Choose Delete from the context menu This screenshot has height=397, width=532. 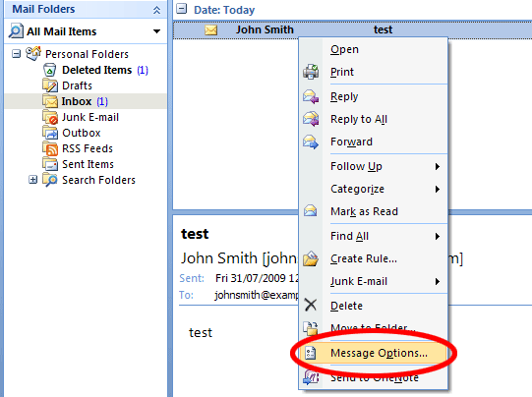click(x=374, y=306)
